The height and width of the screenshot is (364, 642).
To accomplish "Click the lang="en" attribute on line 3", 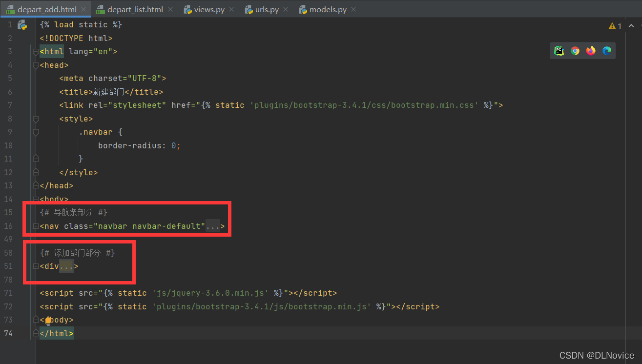I will (x=91, y=51).
